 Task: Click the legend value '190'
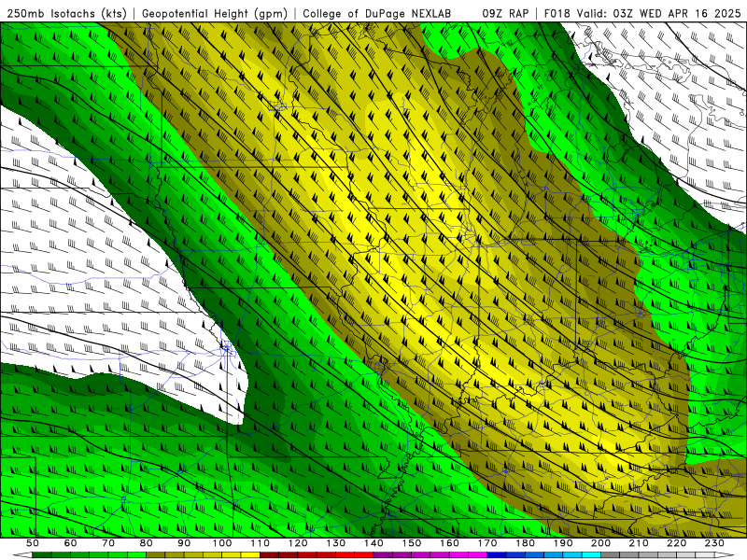[x=563, y=543]
